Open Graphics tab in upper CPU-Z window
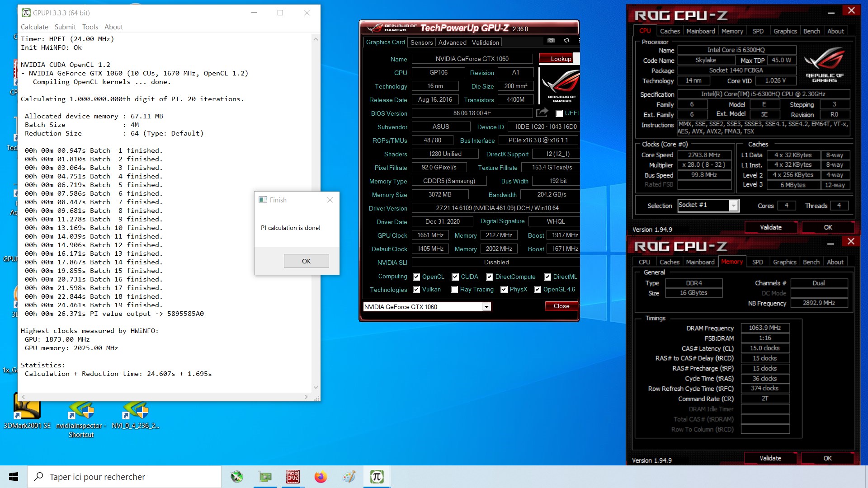The height and width of the screenshot is (488, 868). coord(785,31)
